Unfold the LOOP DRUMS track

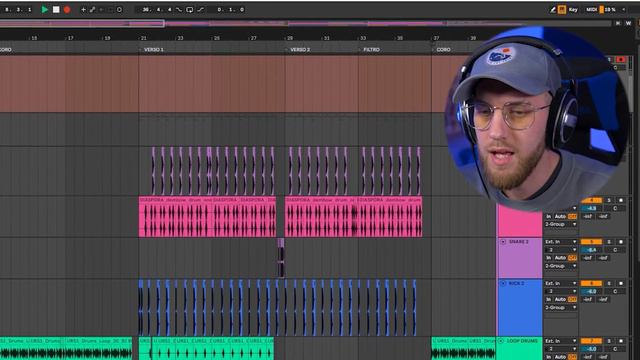click(x=501, y=340)
